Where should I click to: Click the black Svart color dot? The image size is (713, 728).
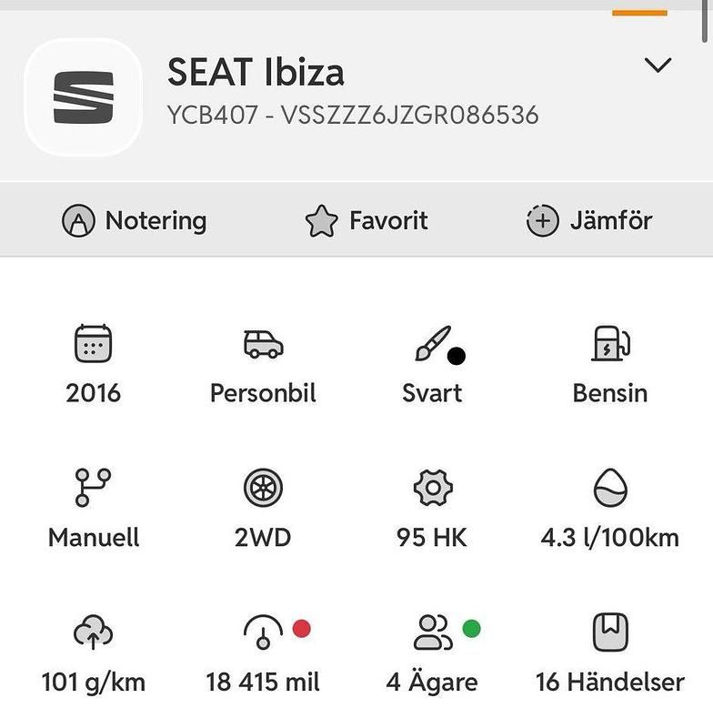pyautogui.click(x=457, y=356)
